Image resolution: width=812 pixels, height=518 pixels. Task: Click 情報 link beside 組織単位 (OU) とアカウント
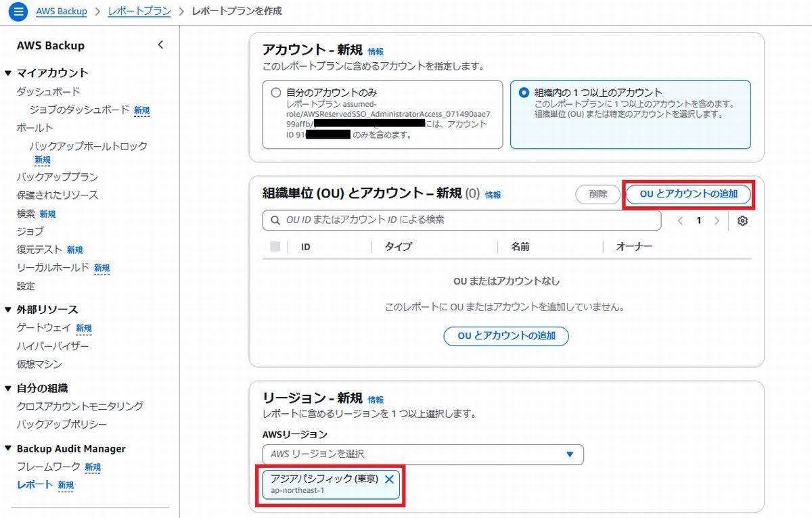(493, 195)
